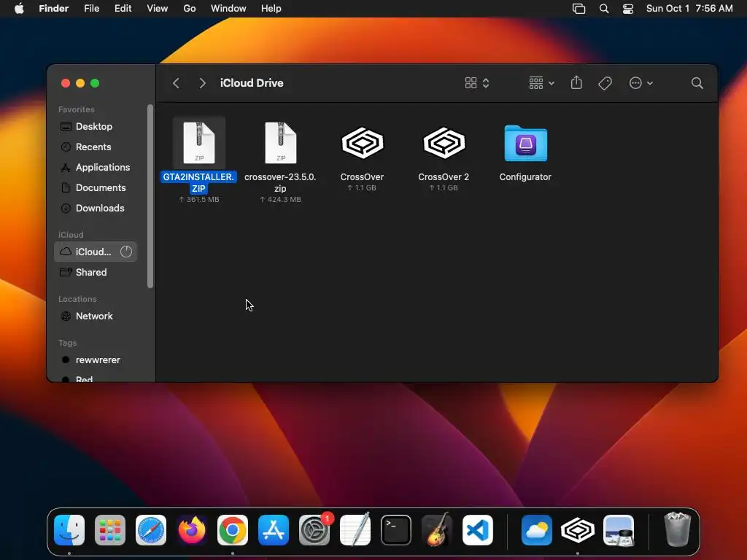Open the More actions ellipsis menu
This screenshot has width=747, height=560.
click(640, 83)
